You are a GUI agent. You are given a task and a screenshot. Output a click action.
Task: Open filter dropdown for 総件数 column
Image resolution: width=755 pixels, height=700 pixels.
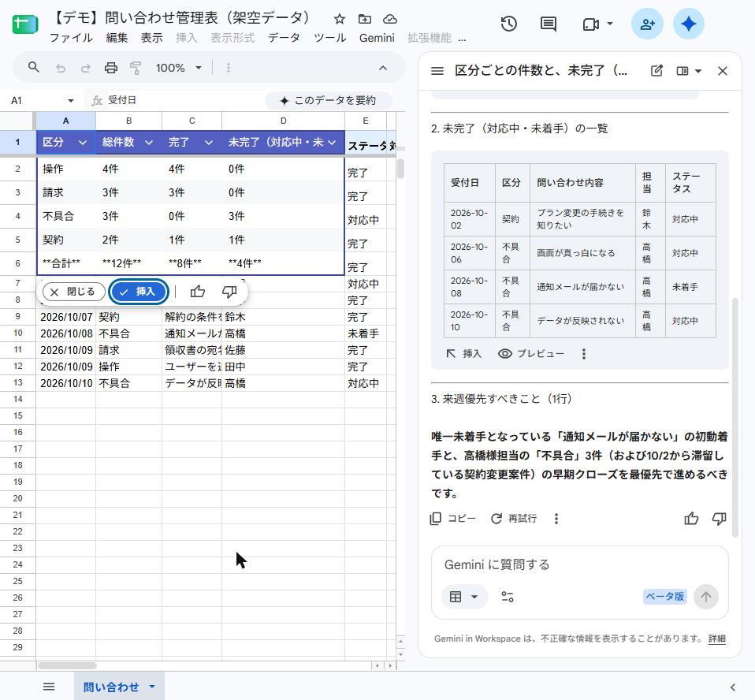pos(149,143)
